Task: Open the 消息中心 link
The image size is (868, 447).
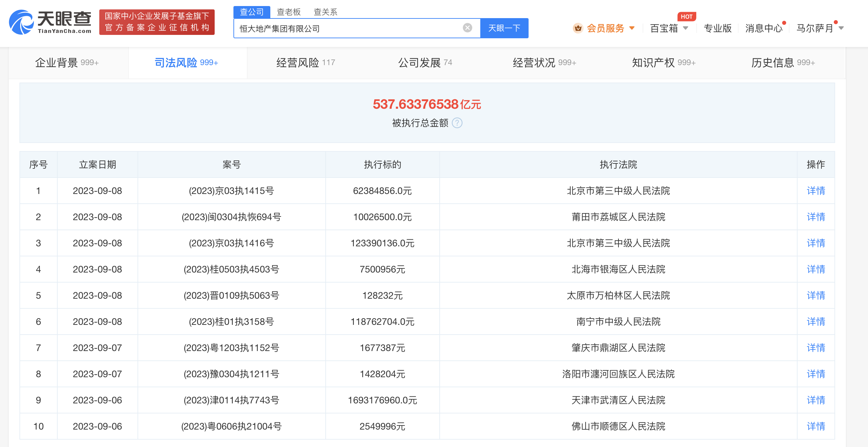Action: [764, 28]
